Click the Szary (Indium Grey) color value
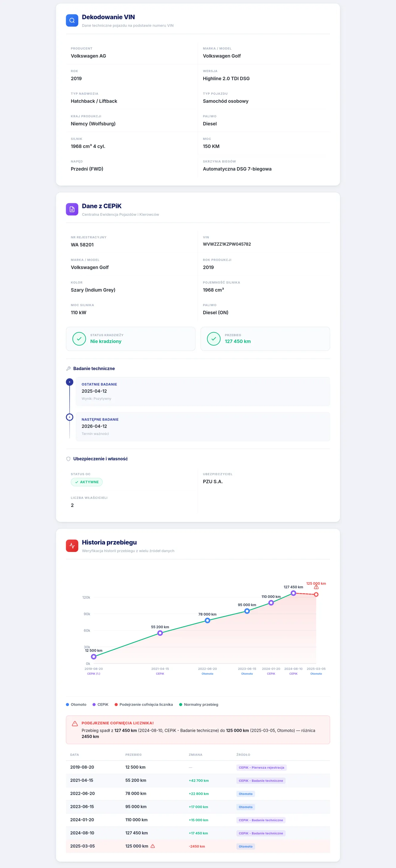Image resolution: width=396 pixels, height=868 pixels. click(93, 290)
